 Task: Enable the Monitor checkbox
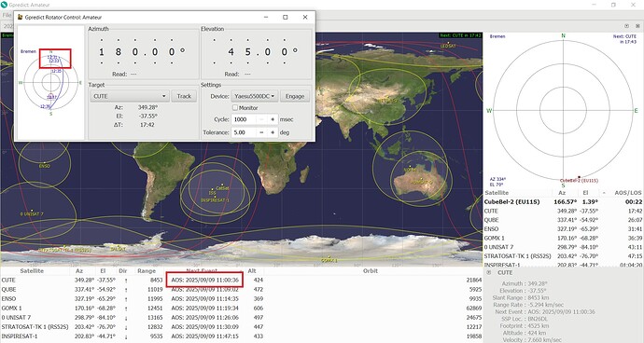pos(235,107)
